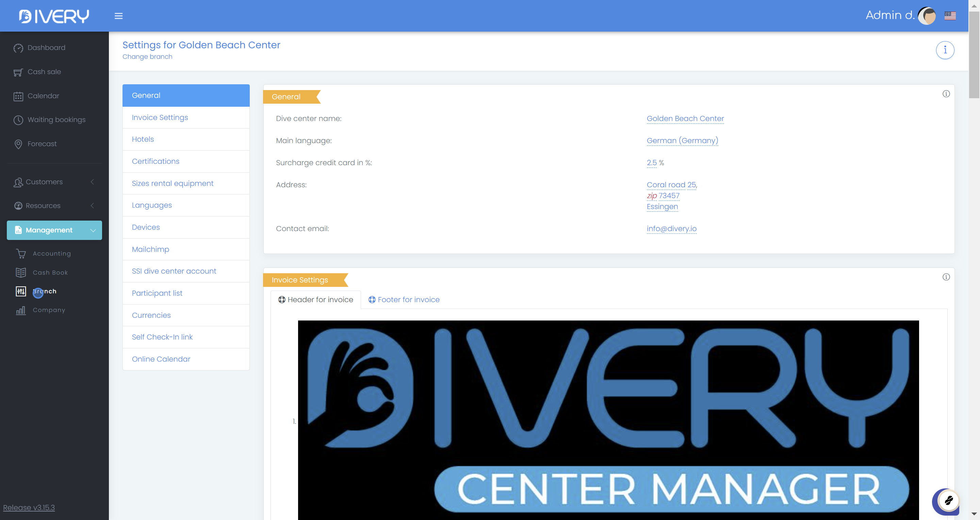Click the hamburger menu icon in header
The height and width of the screenshot is (520, 980).
coord(118,16)
